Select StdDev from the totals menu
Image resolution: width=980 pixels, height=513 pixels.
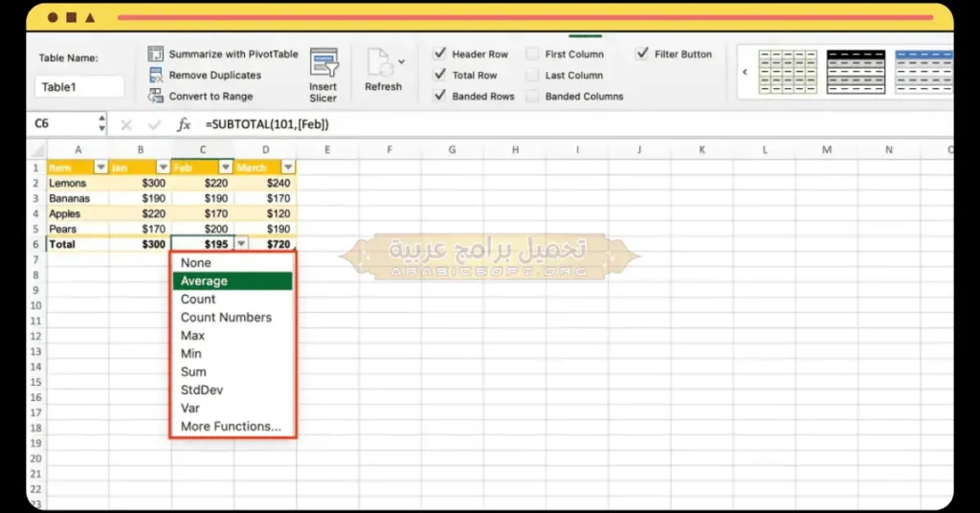pos(233,390)
